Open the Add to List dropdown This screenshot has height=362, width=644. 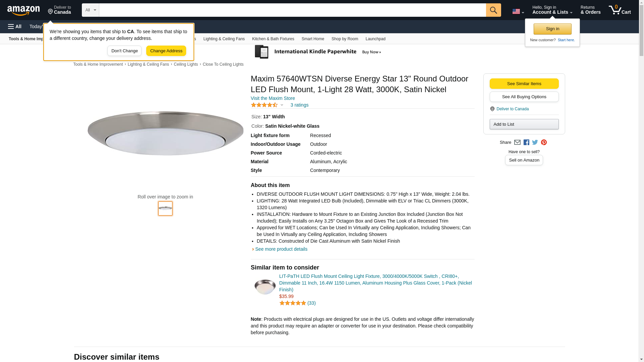(524, 124)
